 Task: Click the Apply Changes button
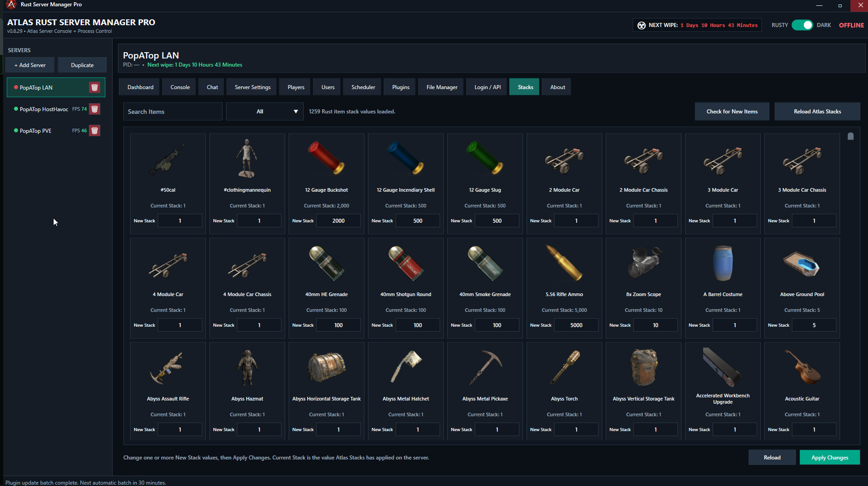tap(830, 458)
